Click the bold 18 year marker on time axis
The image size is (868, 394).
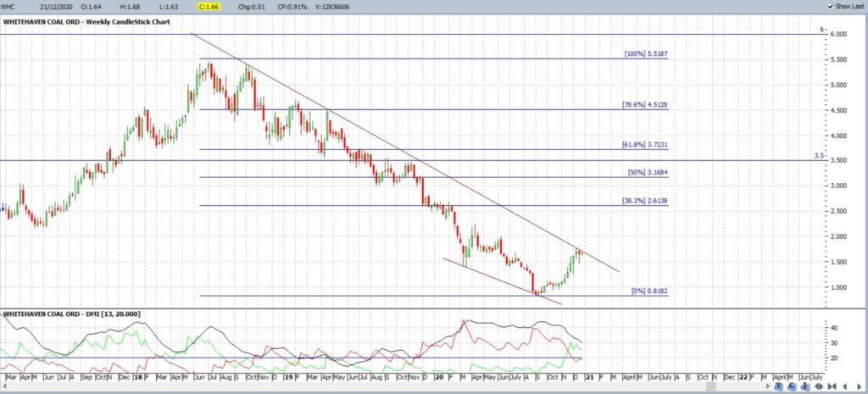pos(138,377)
